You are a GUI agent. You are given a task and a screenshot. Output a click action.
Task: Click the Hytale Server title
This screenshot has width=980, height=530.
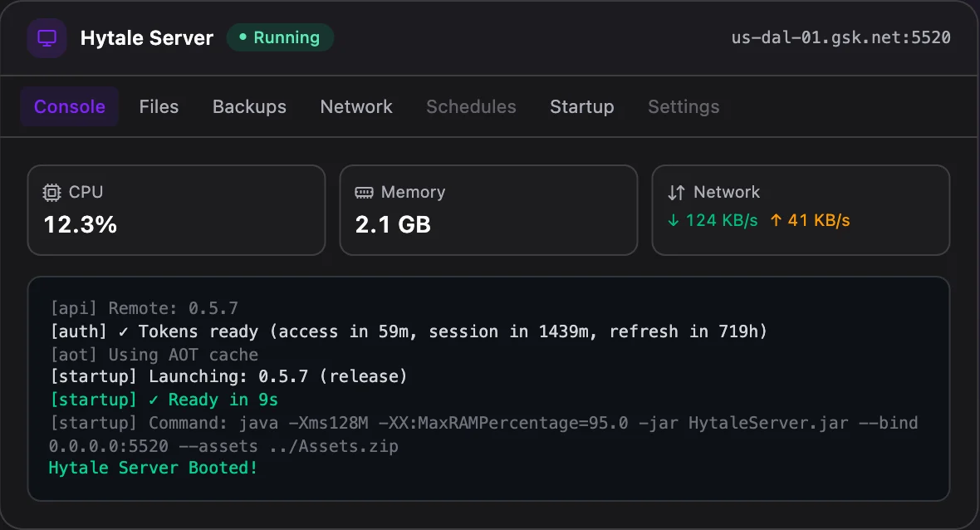click(x=147, y=38)
